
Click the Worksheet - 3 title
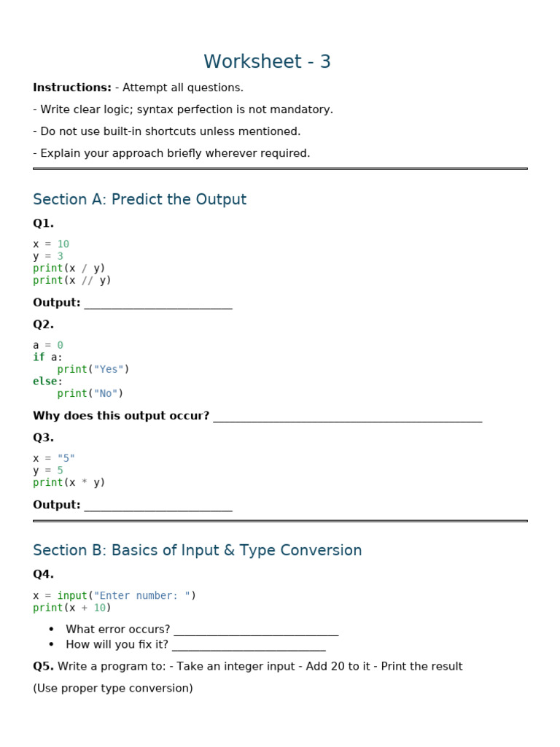(x=267, y=61)
